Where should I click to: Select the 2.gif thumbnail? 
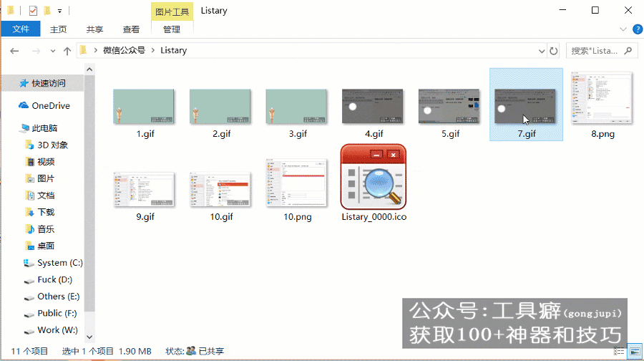coord(220,107)
